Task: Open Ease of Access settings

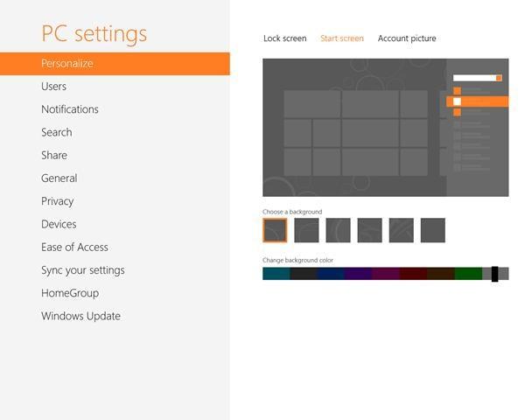Action: (x=74, y=248)
